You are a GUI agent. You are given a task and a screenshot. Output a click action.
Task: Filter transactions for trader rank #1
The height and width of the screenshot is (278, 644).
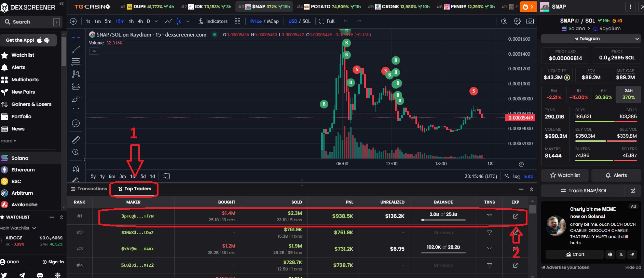(x=490, y=216)
